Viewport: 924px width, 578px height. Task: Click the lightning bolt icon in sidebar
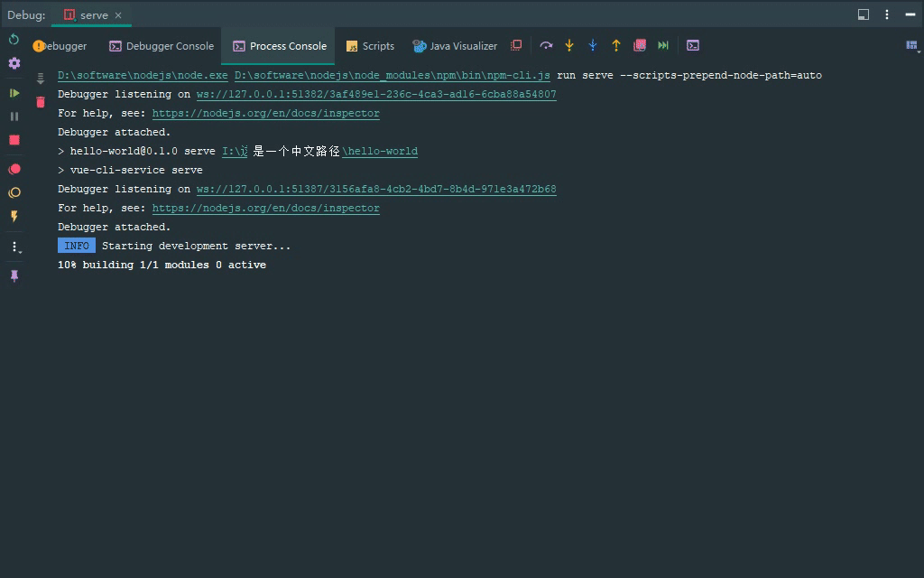[x=14, y=217]
